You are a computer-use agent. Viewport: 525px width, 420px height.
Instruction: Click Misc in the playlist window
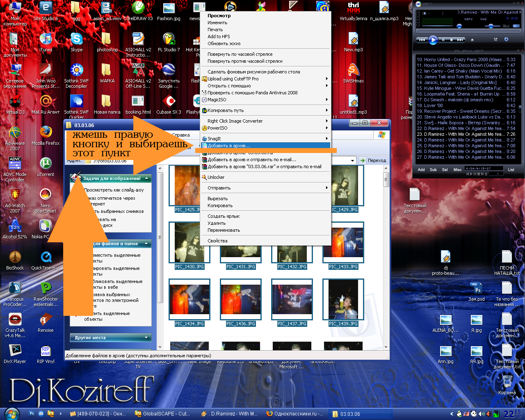(457, 169)
